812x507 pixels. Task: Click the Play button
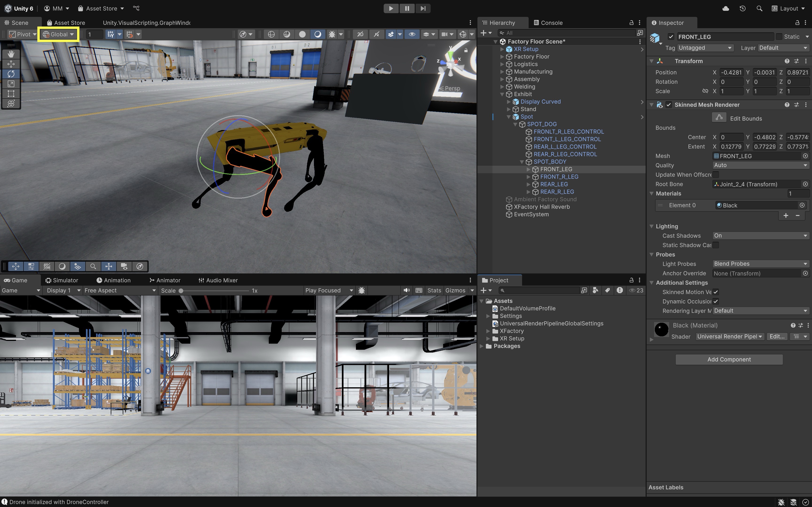pos(390,8)
